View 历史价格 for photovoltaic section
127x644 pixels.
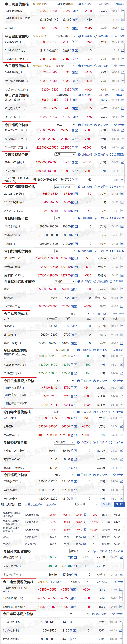tap(100, 552)
